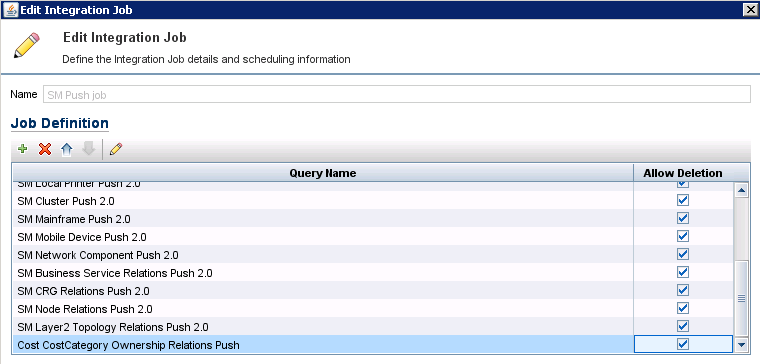
Task: Toggle Allow Deletion for SM CRG Relations Push 2.0
Action: click(683, 290)
